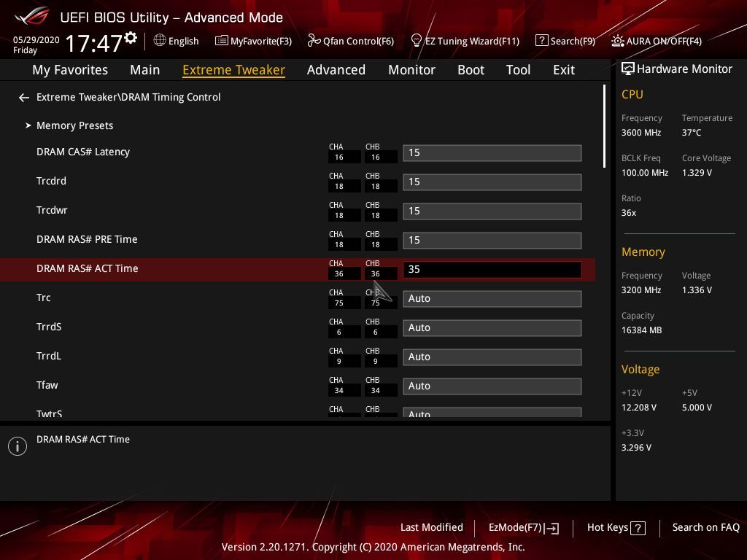Click the DRAM CAS# Latency label
This screenshot has height=560, width=747.
coord(83,152)
